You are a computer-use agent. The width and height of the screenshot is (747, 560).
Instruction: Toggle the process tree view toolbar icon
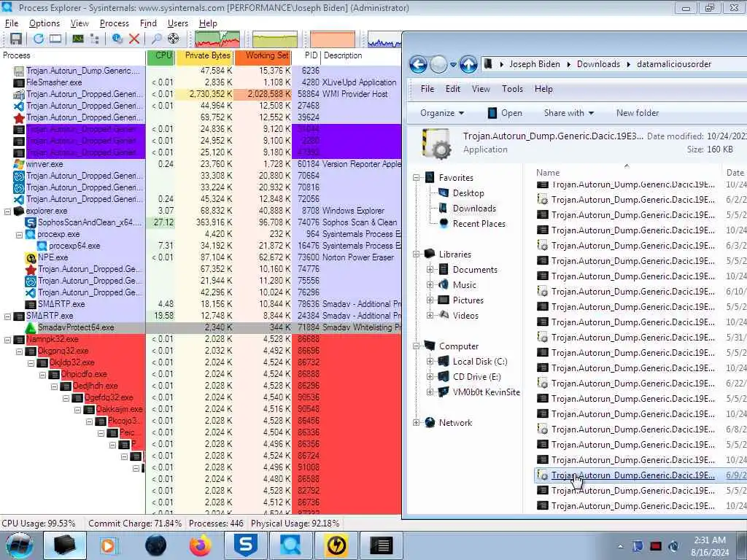tap(94, 39)
